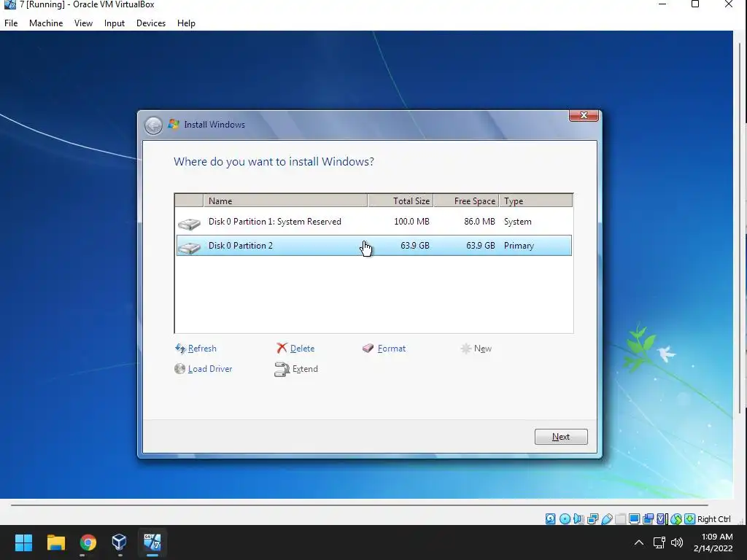Select Disk 0 Partition 1: System Reserved row
Screen dimensions: 747x560
(x=374, y=222)
